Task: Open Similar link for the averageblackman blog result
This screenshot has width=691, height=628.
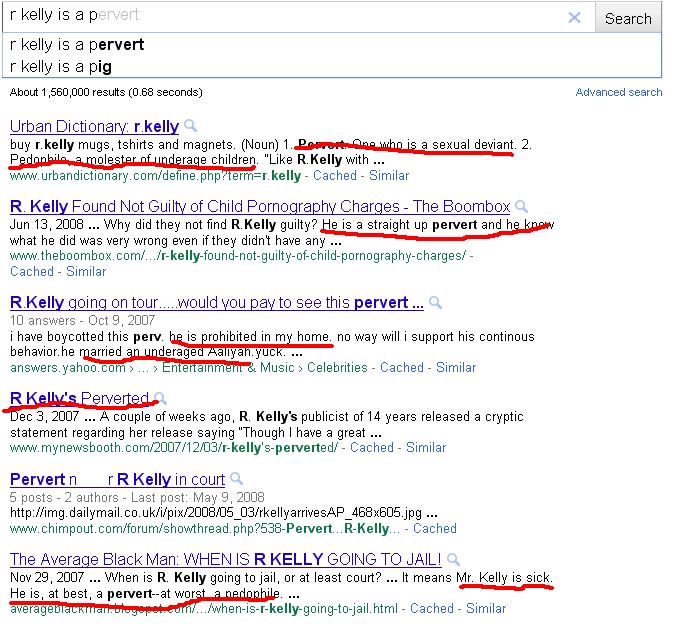Action: pos(486,608)
